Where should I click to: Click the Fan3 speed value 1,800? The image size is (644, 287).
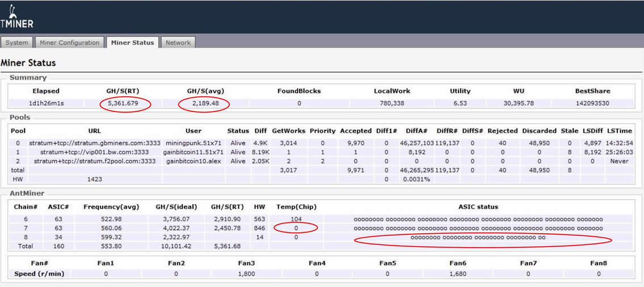click(x=246, y=273)
